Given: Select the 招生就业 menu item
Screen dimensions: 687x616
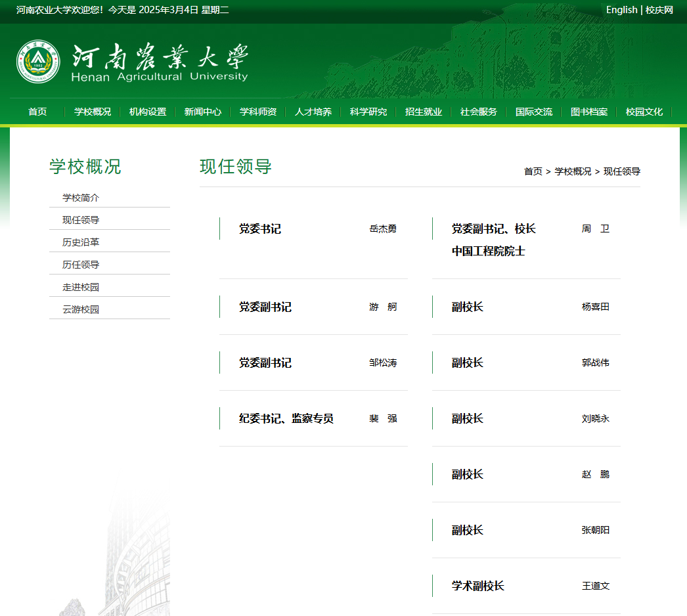Looking at the screenshot, I should [424, 112].
